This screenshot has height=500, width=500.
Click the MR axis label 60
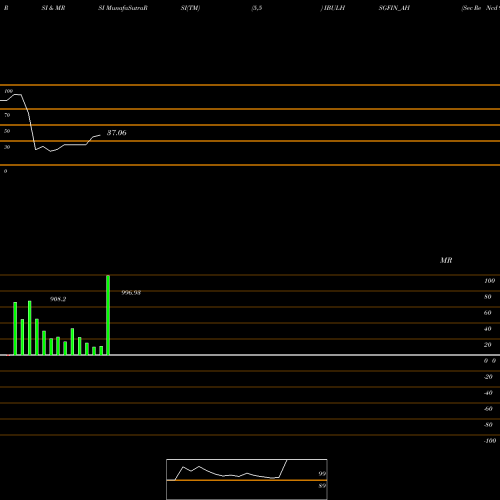click(x=488, y=313)
